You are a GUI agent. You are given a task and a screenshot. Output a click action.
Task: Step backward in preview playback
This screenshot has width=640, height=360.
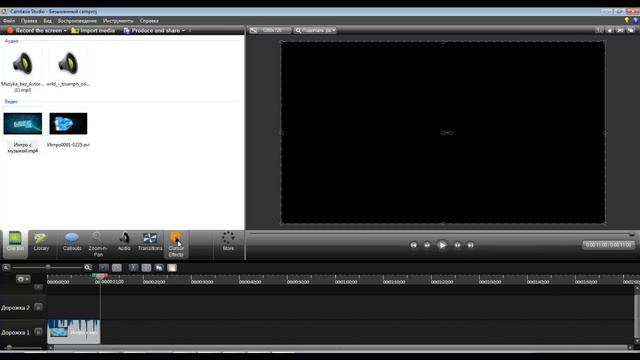pos(427,245)
